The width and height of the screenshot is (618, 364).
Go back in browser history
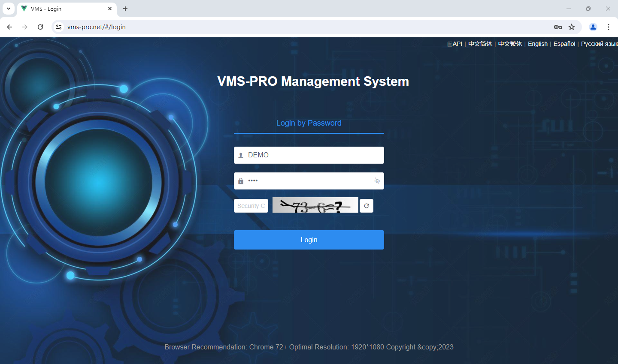pyautogui.click(x=9, y=27)
